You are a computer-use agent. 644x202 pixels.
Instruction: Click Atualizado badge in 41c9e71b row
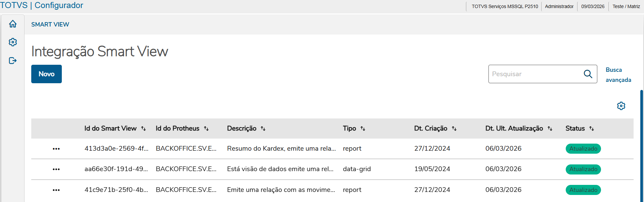(583, 190)
